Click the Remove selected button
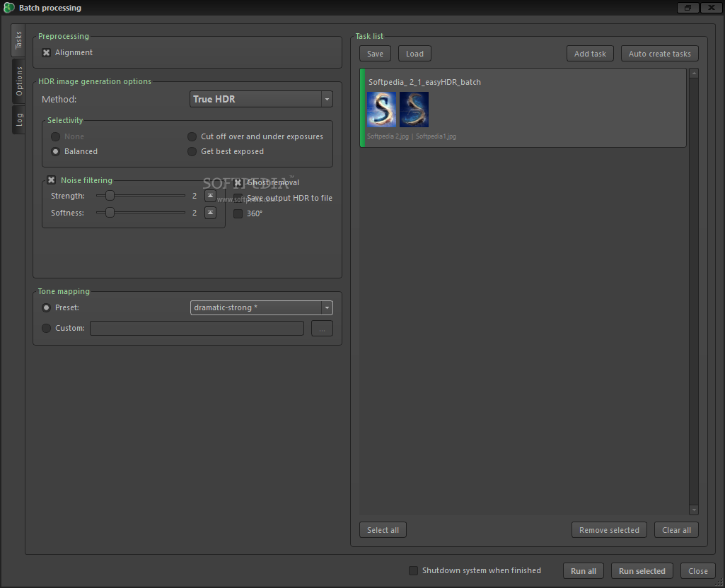This screenshot has width=725, height=588. [609, 530]
